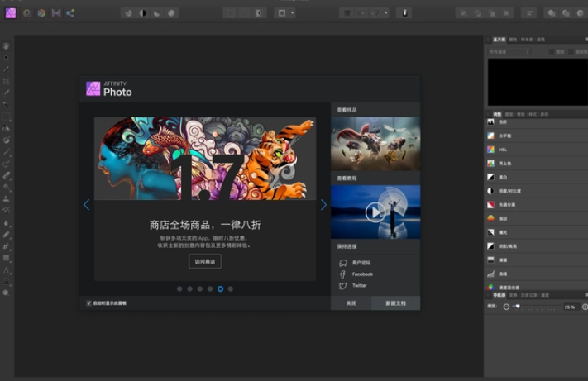Viewport: 588px width, 381px height.
Task: Select the Crop tool
Action: tap(7, 81)
